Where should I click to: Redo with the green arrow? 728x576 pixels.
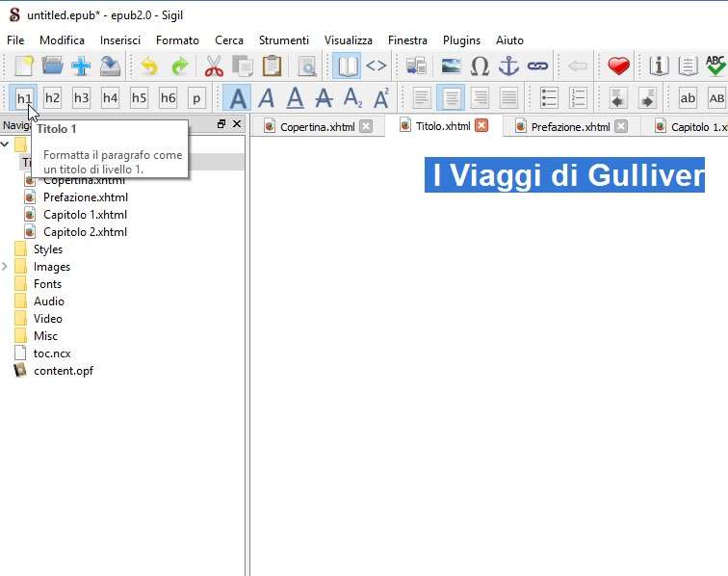[180, 65]
